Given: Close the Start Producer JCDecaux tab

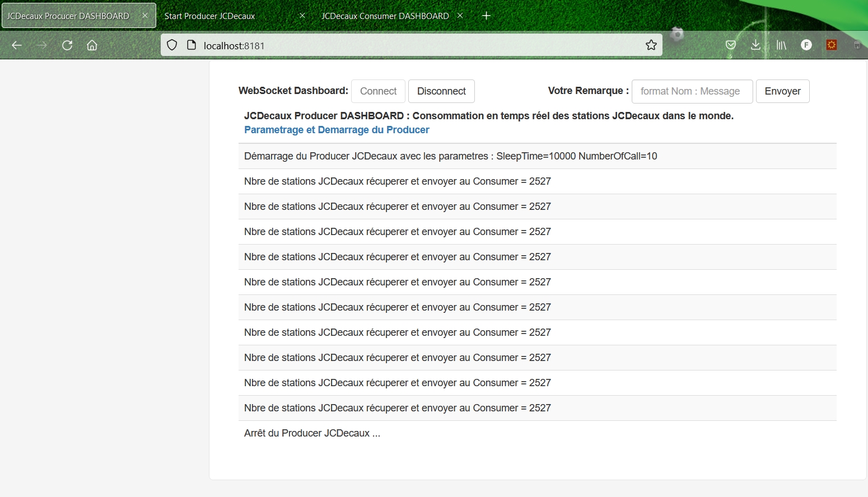Looking at the screenshot, I should pos(302,16).
